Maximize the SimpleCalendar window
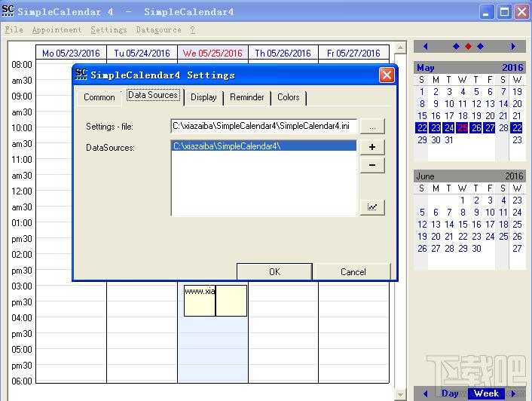Viewport: 532px width, 401px height. coord(504,12)
